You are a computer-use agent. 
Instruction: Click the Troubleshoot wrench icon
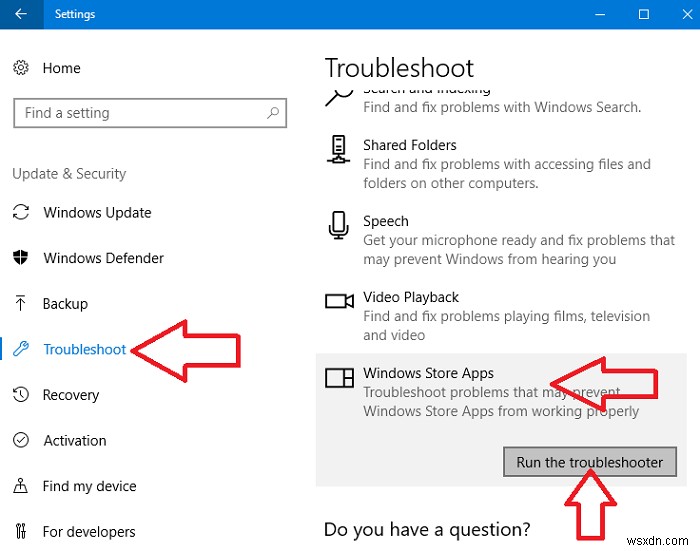point(21,349)
